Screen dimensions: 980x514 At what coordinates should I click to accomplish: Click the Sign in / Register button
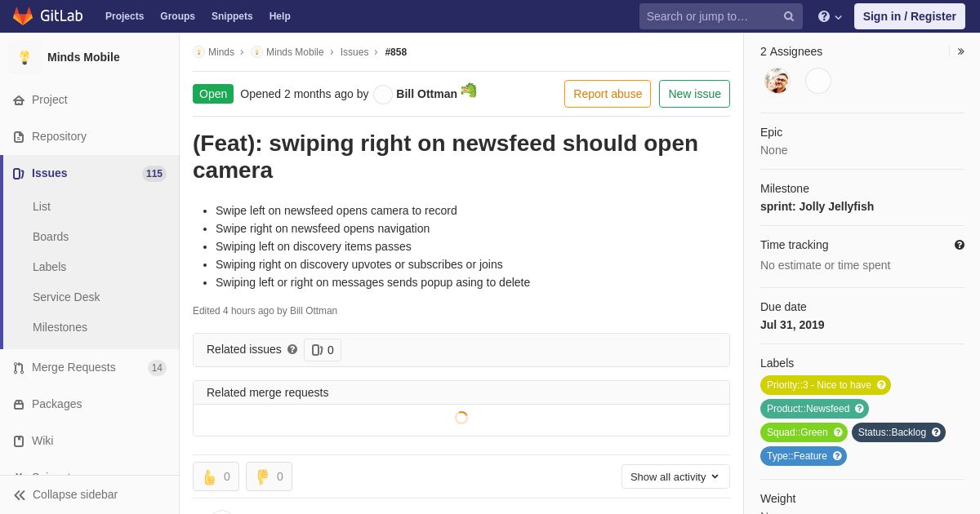[x=910, y=16]
